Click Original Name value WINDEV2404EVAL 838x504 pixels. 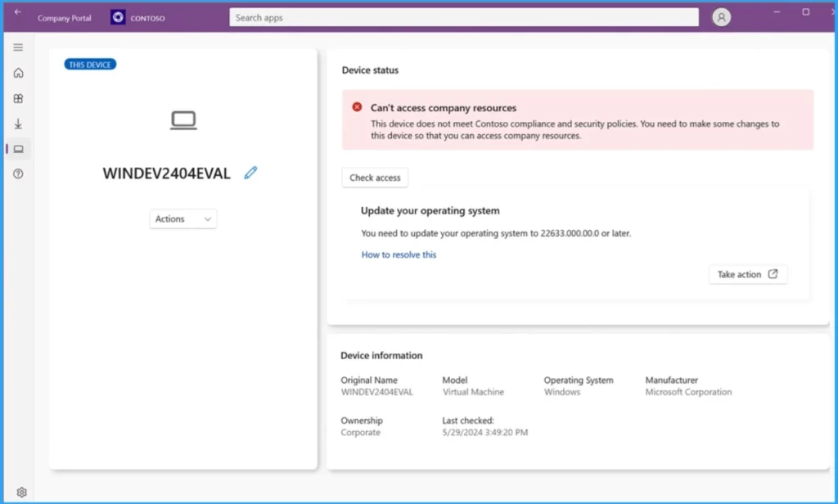376,392
